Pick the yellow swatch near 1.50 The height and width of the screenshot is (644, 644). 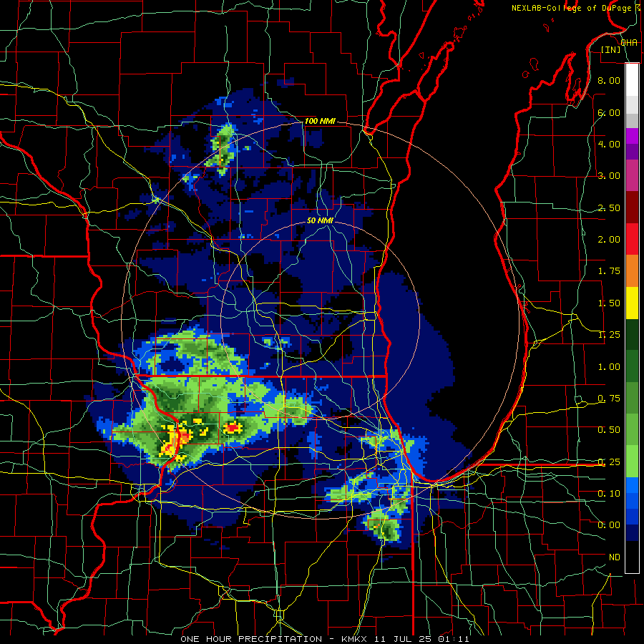click(632, 303)
